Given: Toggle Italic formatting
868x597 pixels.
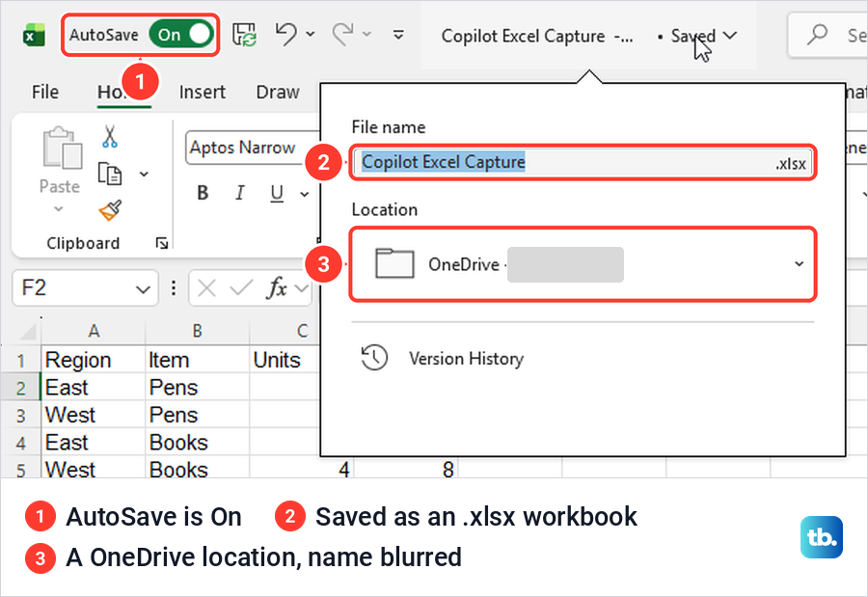Looking at the screenshot, I should (x=240, y=193).
